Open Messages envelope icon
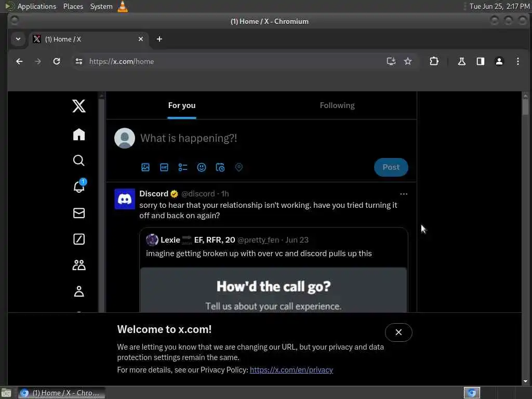 [79, 213]
